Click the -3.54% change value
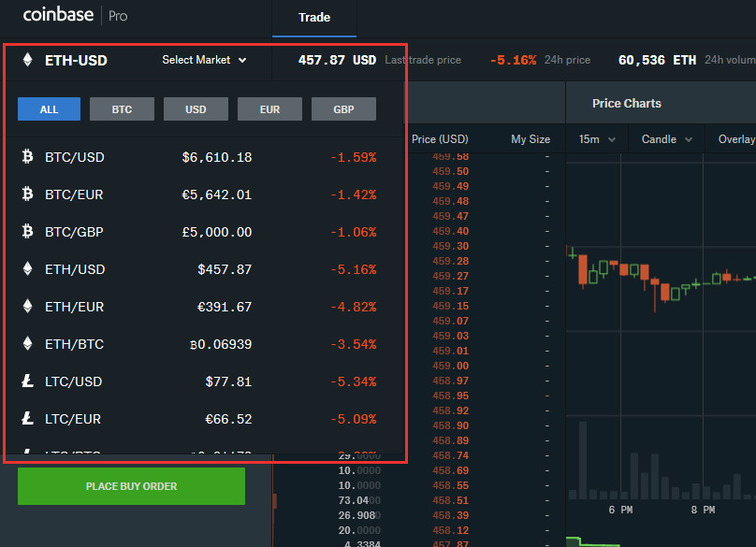The image size is (756, 547). point(354,344)
